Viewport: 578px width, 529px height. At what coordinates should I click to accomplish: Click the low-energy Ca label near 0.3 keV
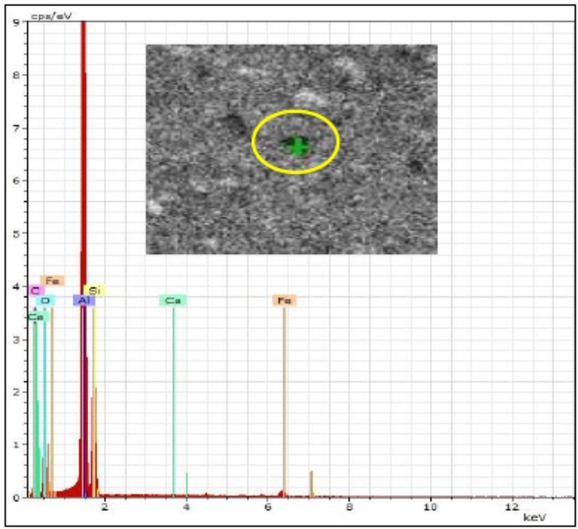pyautogui.click(x=37, y=316)
